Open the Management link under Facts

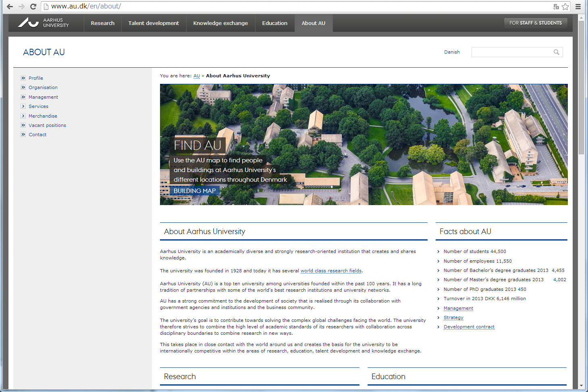pyautogui.click(x=458, y=308)
